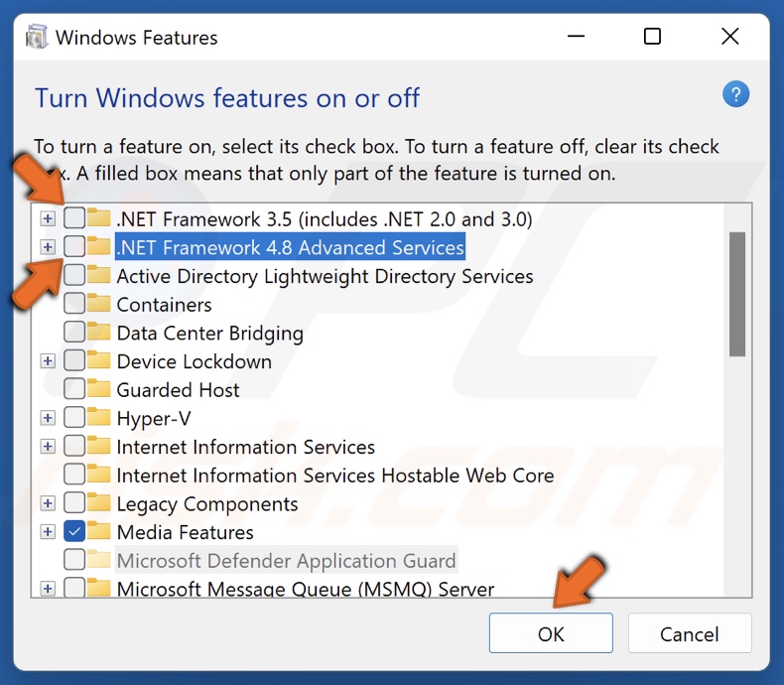This screenshot has height=685, width=784.
Task: Maximize the Windows Features window
Action: (x=652, y=37)
